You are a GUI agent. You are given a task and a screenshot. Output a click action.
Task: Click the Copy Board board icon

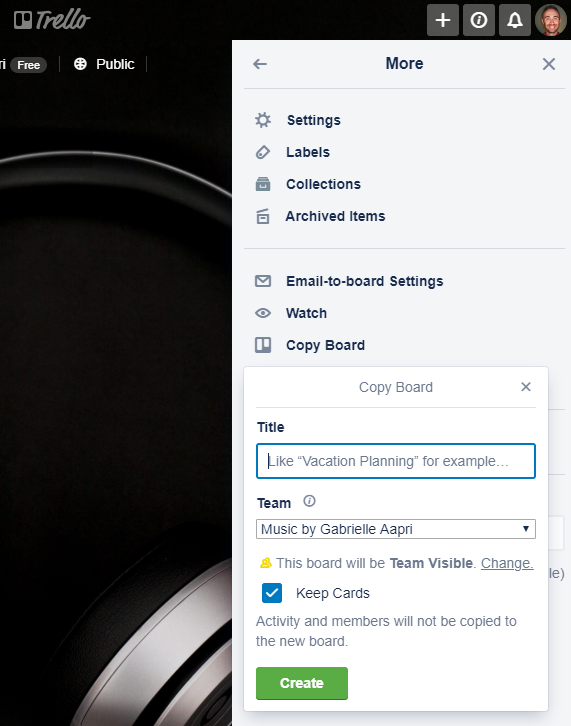(x=263, y=345)
